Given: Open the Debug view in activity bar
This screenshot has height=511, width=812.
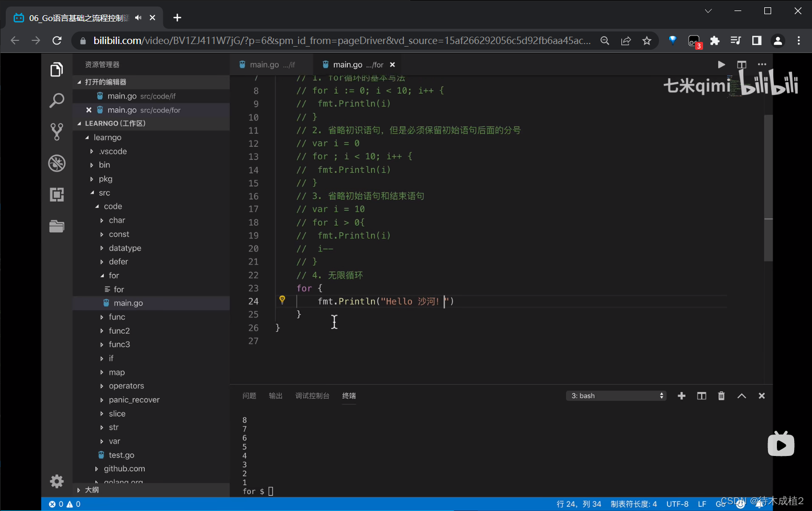Looking at the screenshot, I should click(57, 163).
